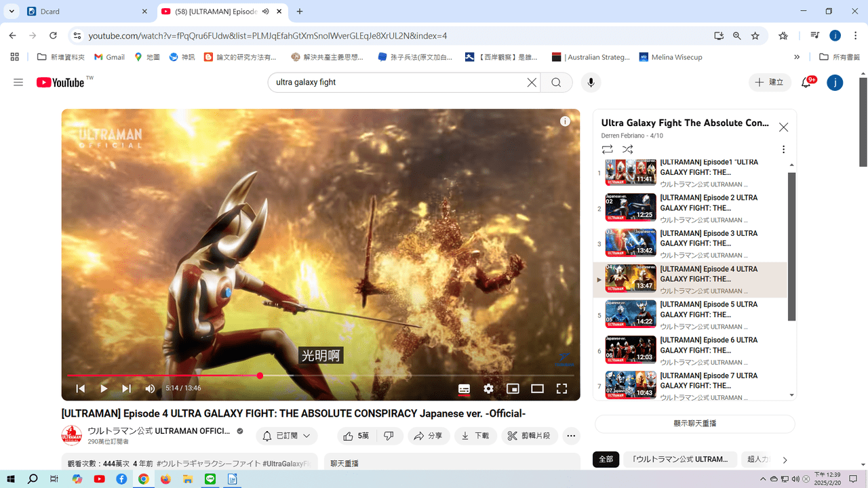Open a new browser tab
Screen dimensions: 868x488
point(300,12)
